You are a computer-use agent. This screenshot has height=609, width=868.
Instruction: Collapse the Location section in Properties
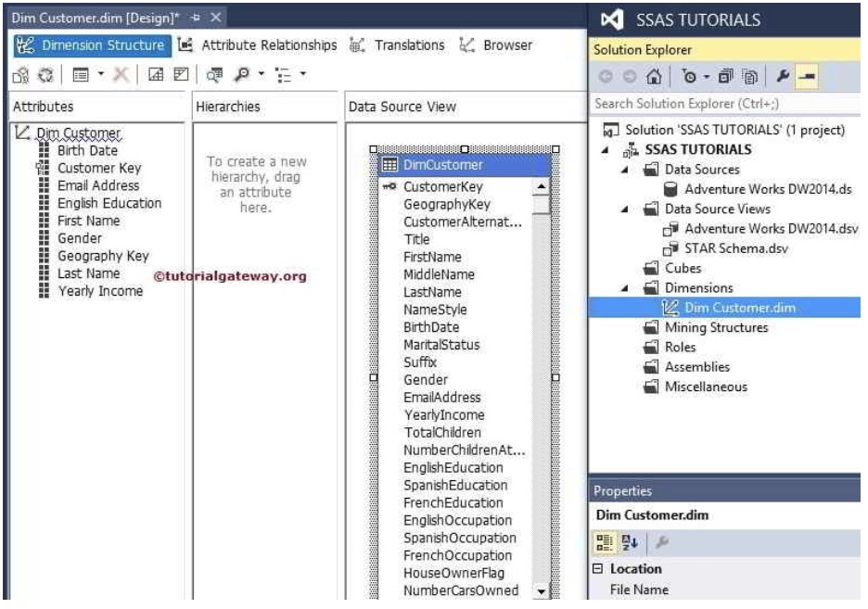click(x=597, y=569)
